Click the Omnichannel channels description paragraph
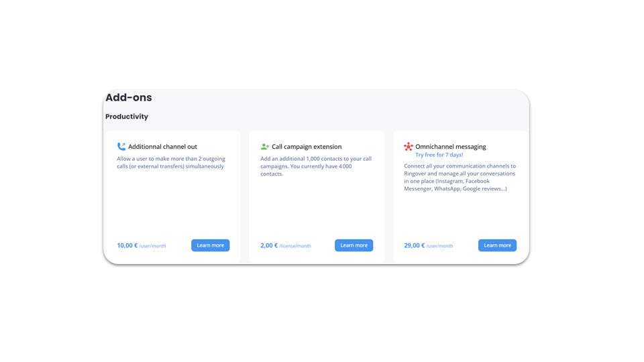Viewport: 644px width, 362px height. (x=460, y=177)
